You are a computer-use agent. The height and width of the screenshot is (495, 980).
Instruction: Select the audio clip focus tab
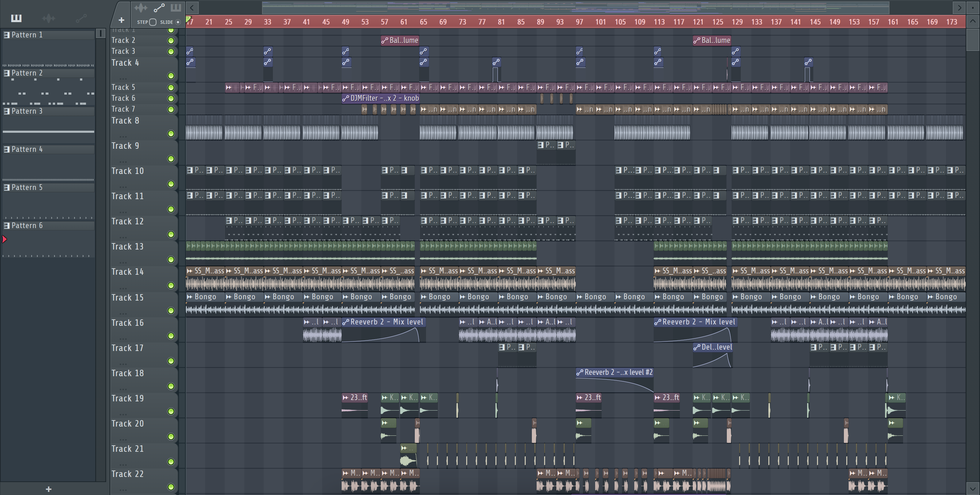pyautogui.click(x=141, y=7)
